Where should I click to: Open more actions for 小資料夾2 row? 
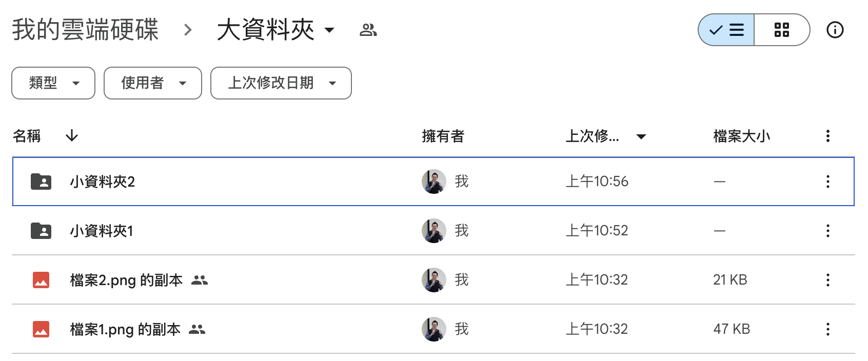827,182
